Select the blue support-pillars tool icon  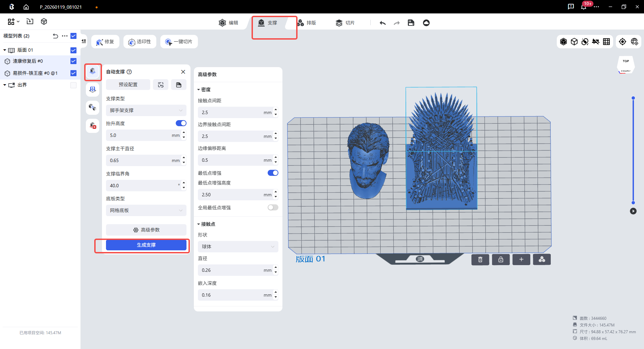[x=93, y=89]
